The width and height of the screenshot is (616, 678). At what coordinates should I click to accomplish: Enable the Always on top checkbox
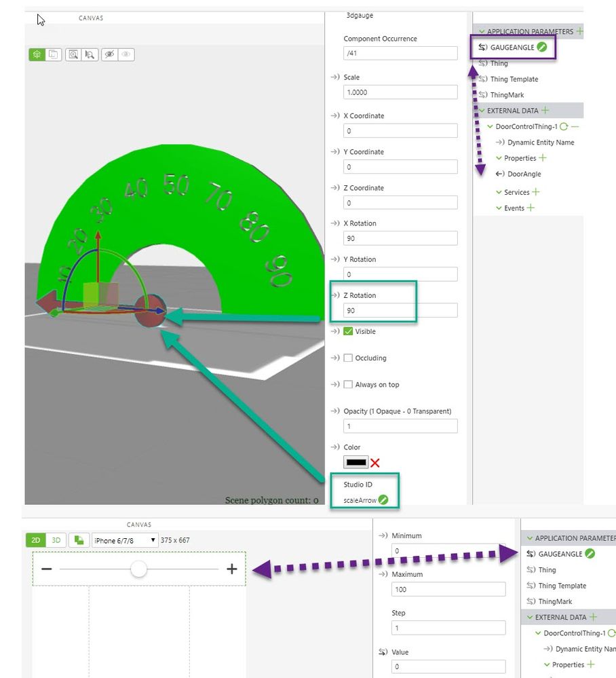click(x=348, y=384)
